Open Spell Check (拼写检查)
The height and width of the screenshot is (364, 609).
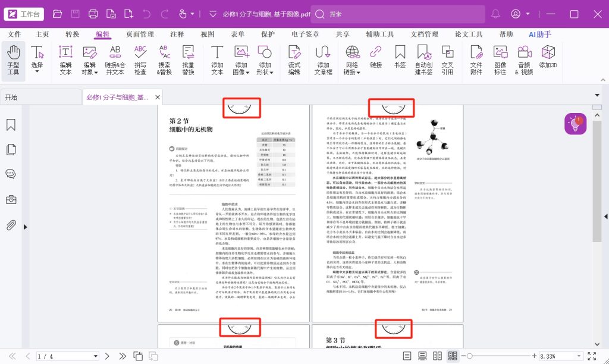pos(140,61)
